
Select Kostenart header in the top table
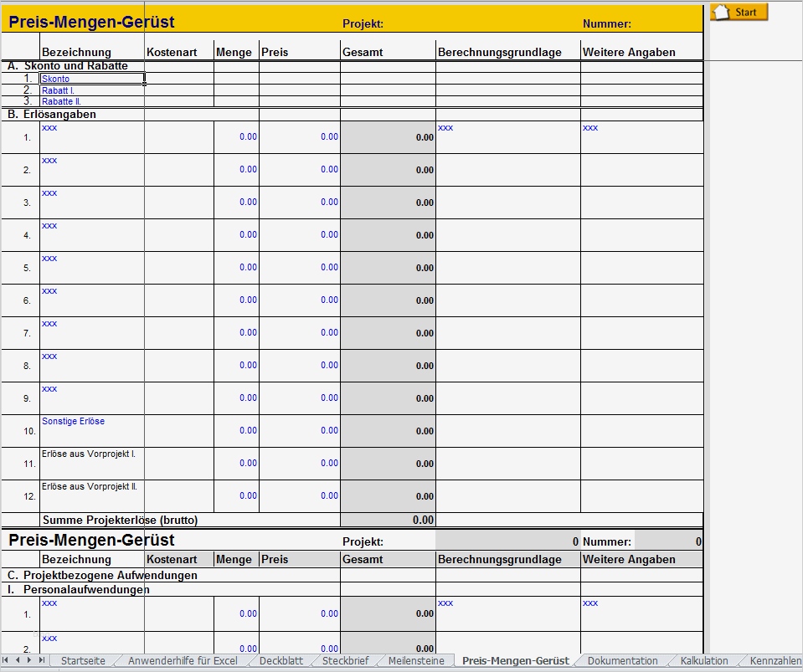pos(172,52)
